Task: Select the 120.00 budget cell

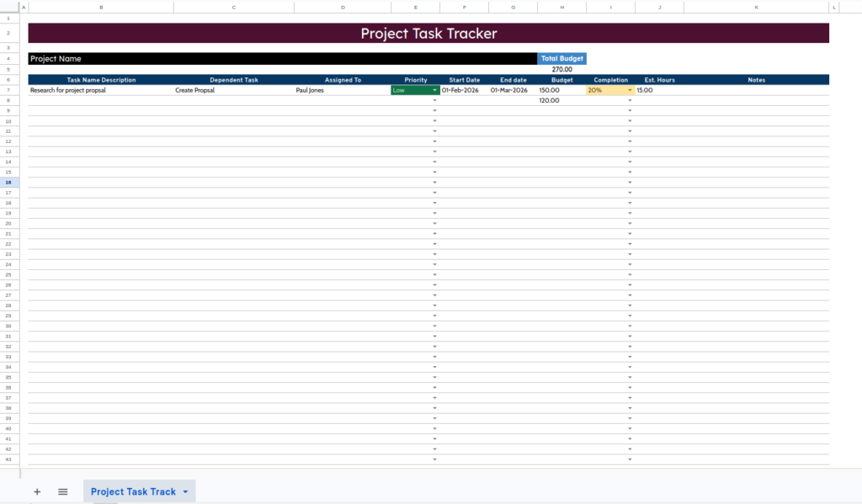Action: point(561,101)
